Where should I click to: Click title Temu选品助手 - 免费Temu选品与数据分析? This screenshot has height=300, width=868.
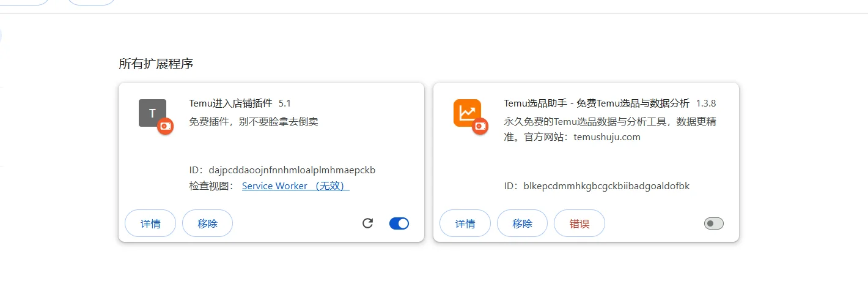[597, 103]
